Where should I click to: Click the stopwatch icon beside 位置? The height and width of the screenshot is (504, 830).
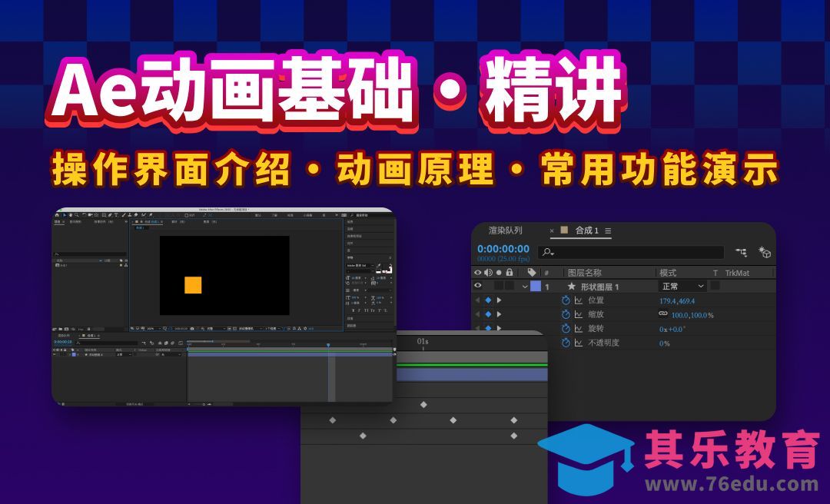point(564,300)
